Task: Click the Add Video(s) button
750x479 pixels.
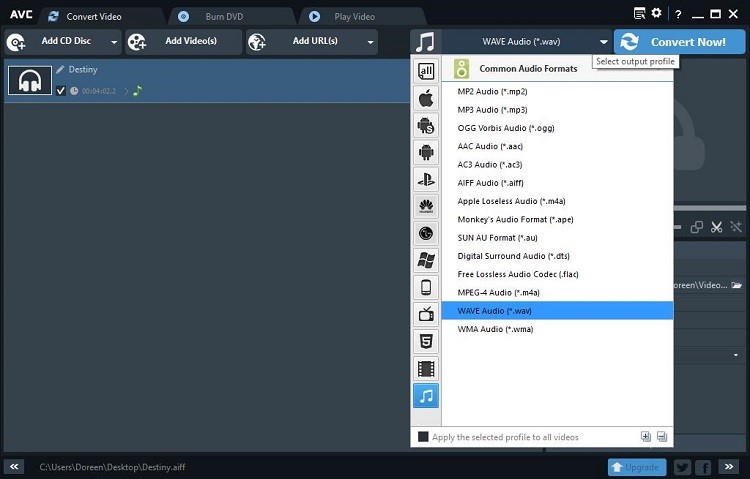Action: pyautogui.click(x=184, y=42)
